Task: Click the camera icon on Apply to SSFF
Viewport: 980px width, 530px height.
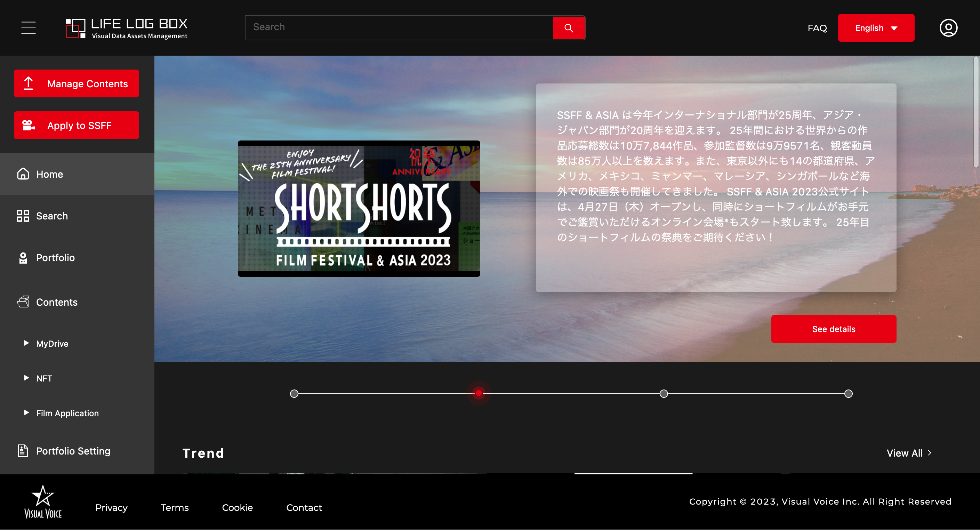Action: [29, 125]
